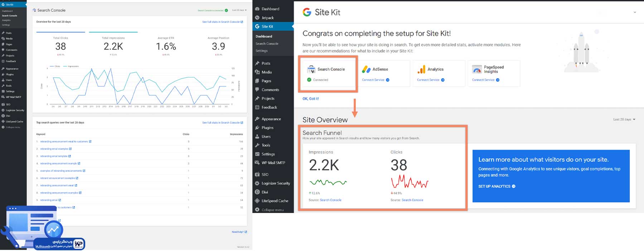Click the 'Need help?' link
The width and height of the screenshot is (644, 251).
tap(239, 232)
